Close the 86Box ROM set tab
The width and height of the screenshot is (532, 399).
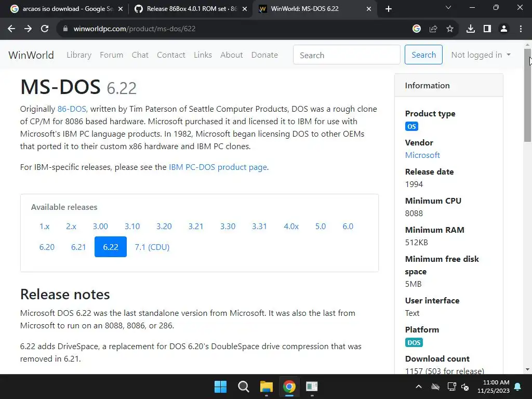pos(245,9)
